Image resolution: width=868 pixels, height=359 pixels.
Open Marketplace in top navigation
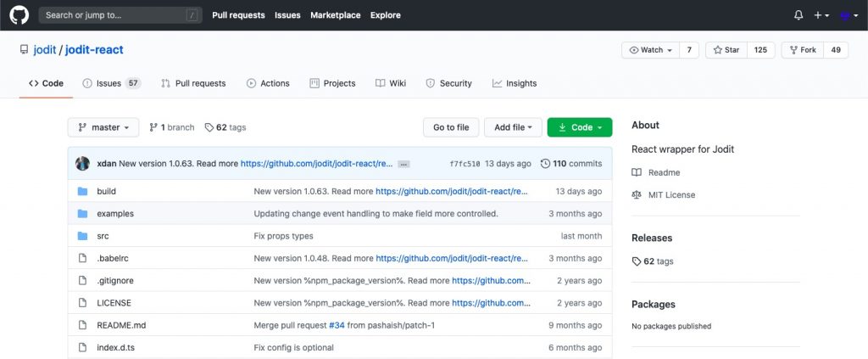point(336,15)
